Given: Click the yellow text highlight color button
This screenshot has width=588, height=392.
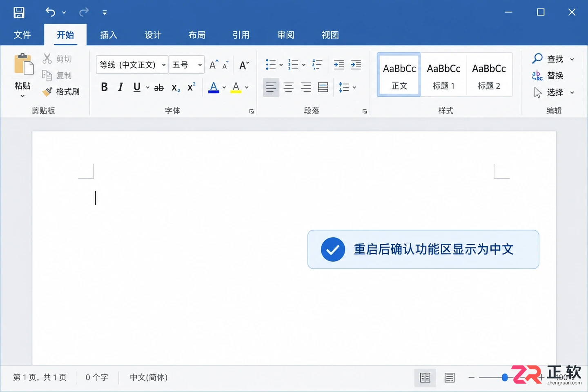Looking at the screenshot, I should pyautogui.click(x=236, y=87).
